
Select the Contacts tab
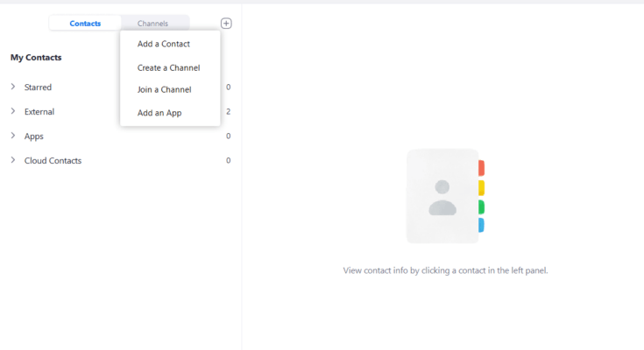pos(85,24)
